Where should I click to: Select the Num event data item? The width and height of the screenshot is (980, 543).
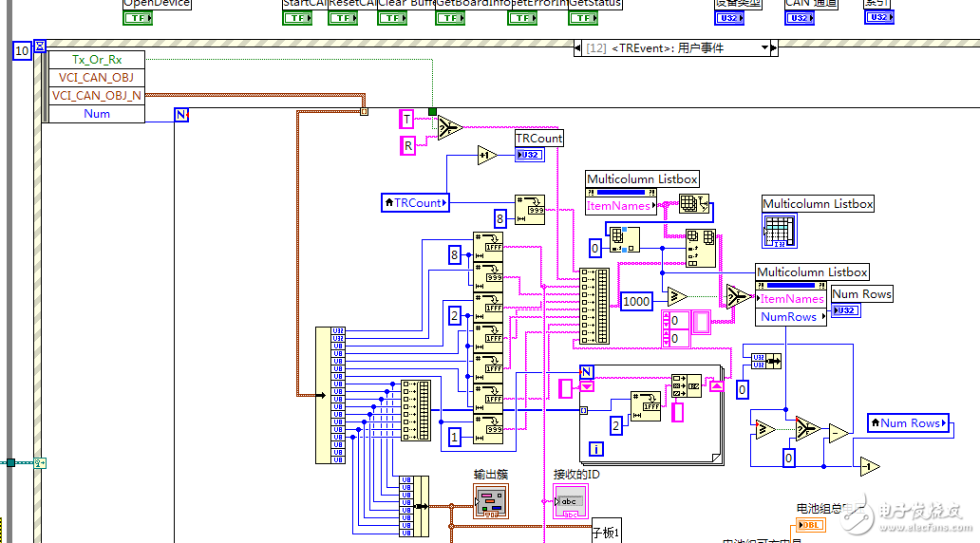click(97, 114)
